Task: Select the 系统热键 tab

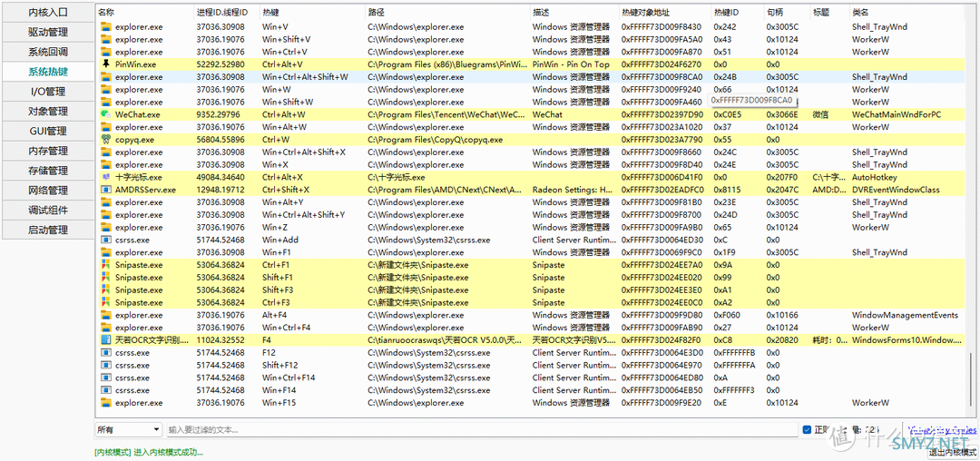Action: click(48, 72)
